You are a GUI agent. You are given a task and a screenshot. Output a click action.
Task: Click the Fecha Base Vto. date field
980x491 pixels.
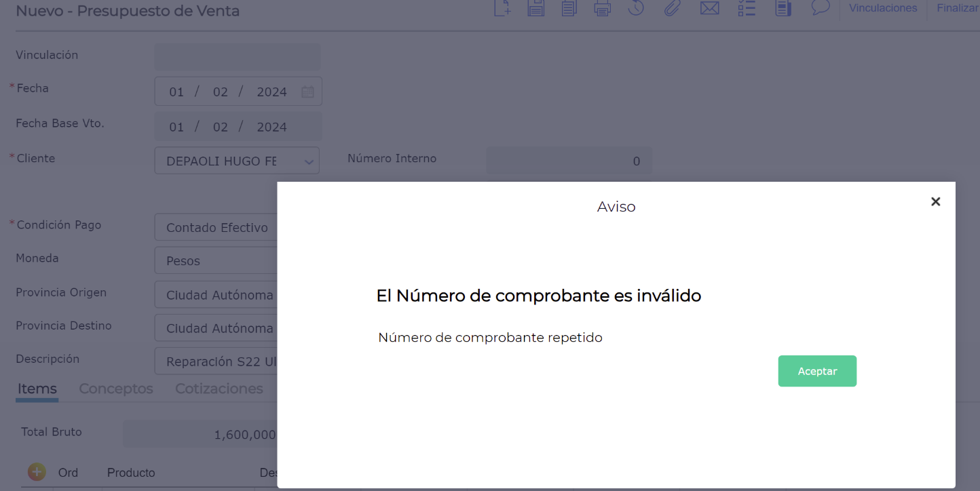pos(238,127)
